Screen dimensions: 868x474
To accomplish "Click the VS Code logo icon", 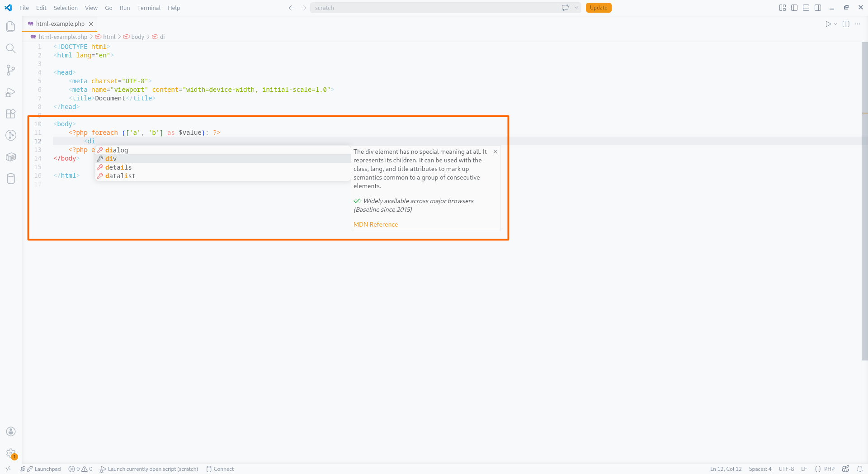I will pyautogui.click(x=8, y=8).
